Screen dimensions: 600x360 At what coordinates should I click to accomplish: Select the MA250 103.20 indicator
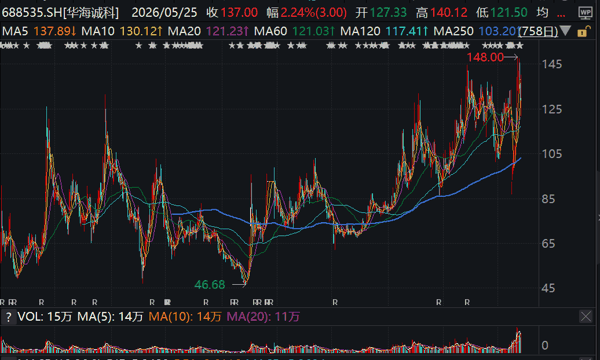(476, 31)
